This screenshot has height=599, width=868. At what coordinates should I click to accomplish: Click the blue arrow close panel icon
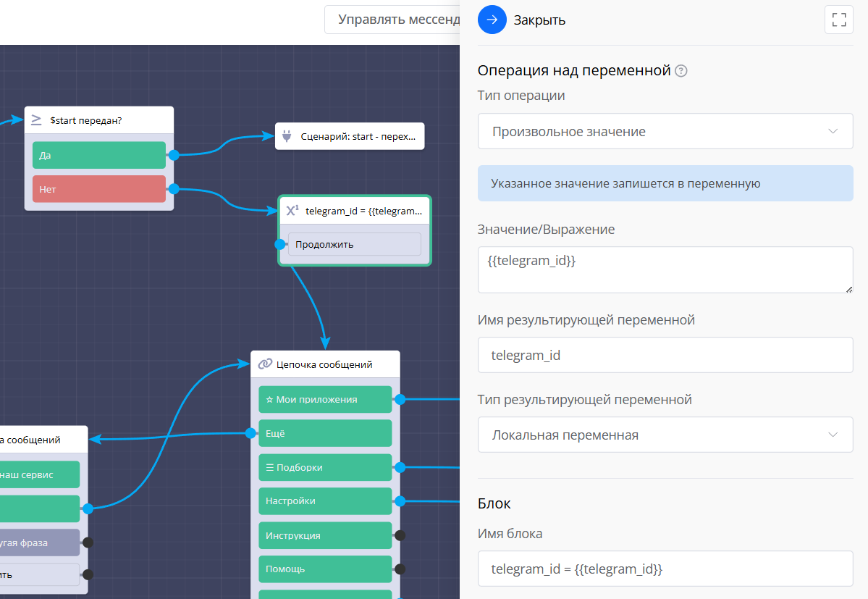coord(492,20)
